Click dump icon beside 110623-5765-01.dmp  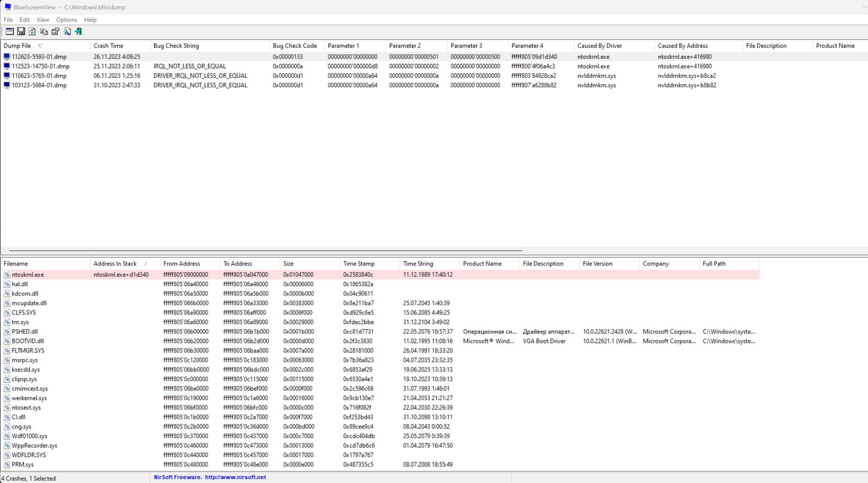pos(7,75)
